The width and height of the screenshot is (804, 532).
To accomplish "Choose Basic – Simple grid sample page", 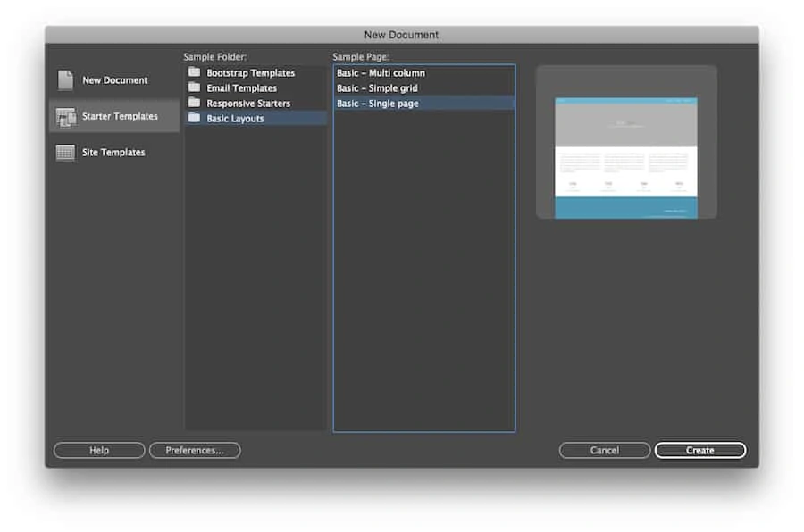I will (x=377, y=88).
